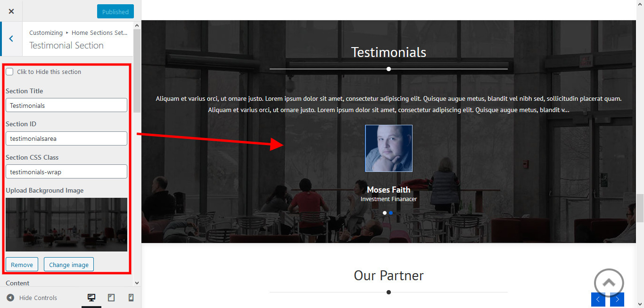This screenshot has height=308, width=644.
Task: Switch to desktop preview icon
Action: 91,298
